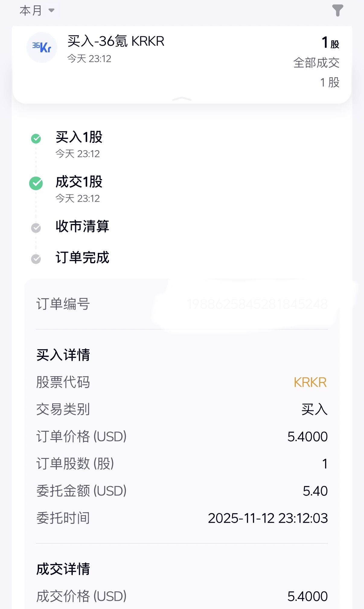364x609 pixels.
Task: Collapse the order detail card chevron
Action: point(182,99)
